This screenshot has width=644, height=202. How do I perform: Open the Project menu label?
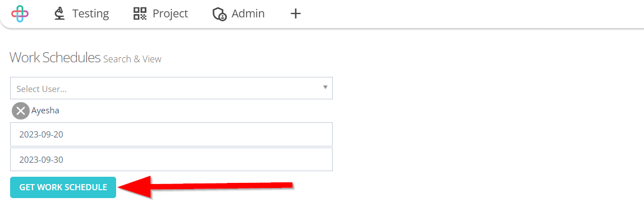pos(171,13)
